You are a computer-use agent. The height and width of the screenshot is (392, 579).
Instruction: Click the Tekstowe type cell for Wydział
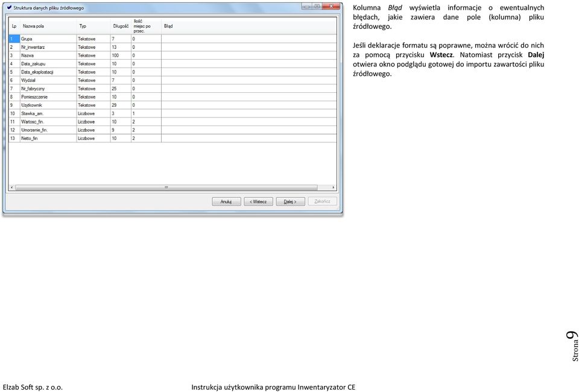[x=93, y=80]
